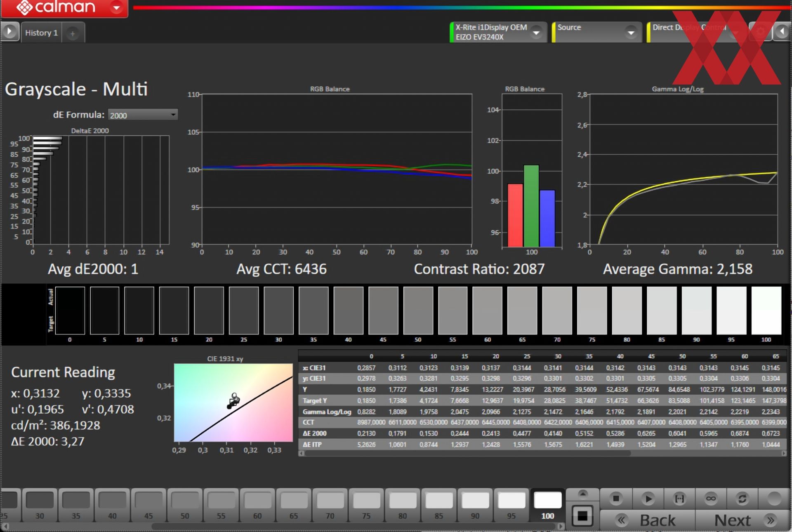Click the Gamma Log/Log chart
The height and width of the screenshot is (532, 792).
pos(684,169)
